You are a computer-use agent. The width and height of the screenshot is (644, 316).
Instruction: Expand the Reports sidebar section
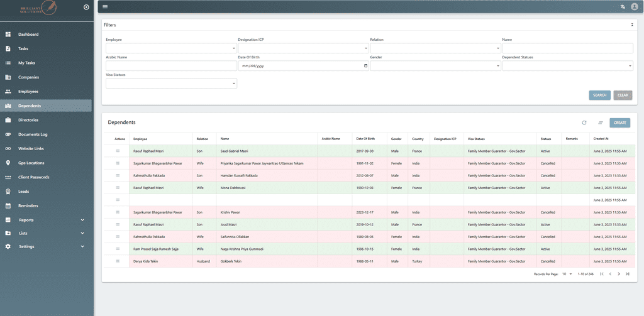coord(82,220)
